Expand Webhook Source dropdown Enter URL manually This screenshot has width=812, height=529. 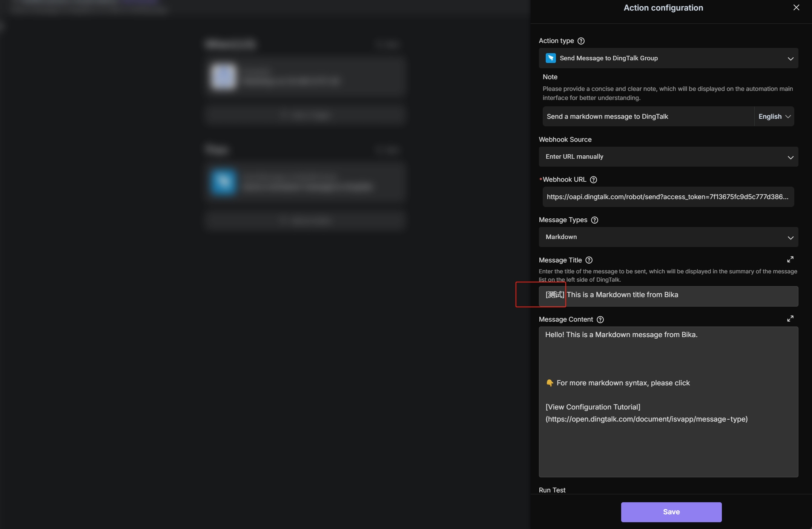(668, 157)
